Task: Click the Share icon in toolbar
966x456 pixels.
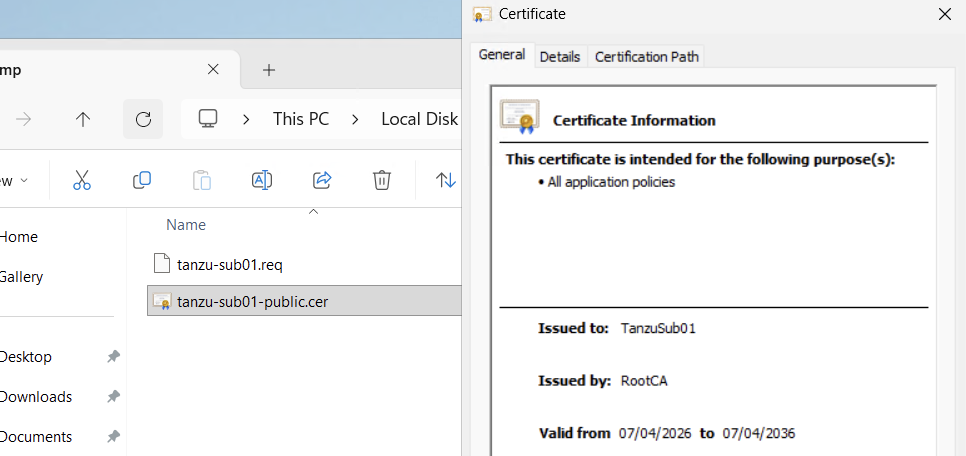Action: [322, 180]
